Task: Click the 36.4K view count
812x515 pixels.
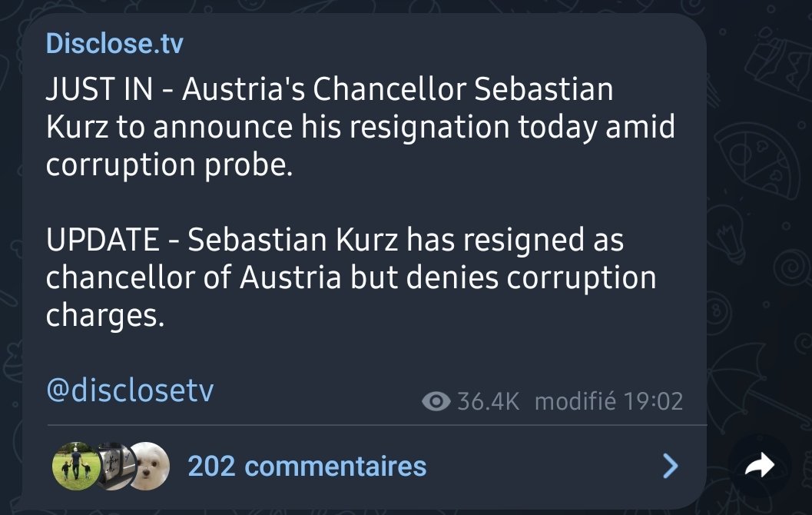Action: pyautogui.click(x=488, y=401)
